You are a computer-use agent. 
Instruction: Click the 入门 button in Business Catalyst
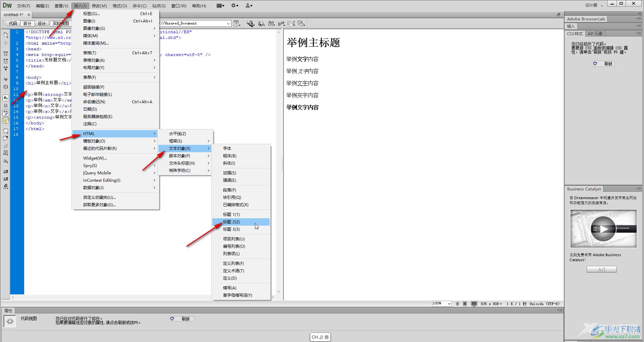tap(601, 269)
